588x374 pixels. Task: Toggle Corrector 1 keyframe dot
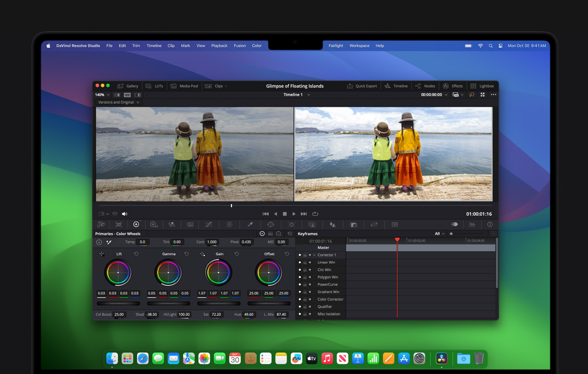coord(299,255)
